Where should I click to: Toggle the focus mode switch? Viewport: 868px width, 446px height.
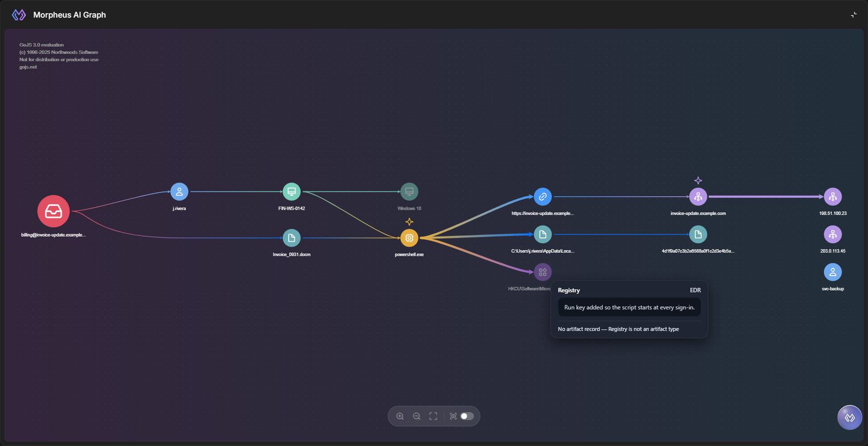[x=467, y=416]
